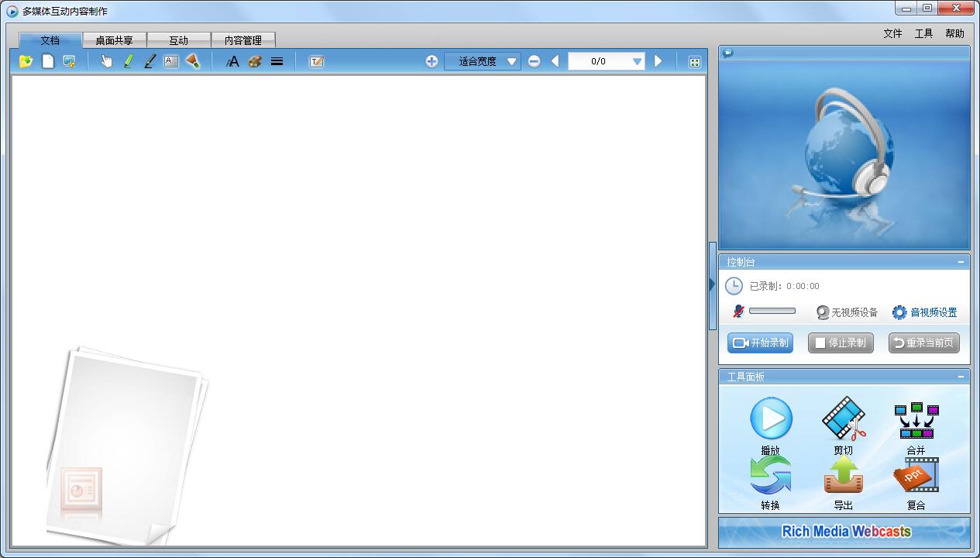Open the 导出 (export) tool icon
Screen dimensions: 980x558
(x=843, y=475)
